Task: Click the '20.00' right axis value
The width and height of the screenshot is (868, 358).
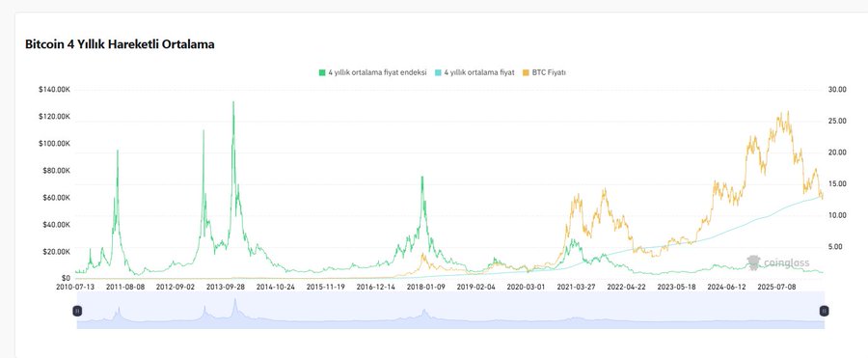Action: (837, 152)
